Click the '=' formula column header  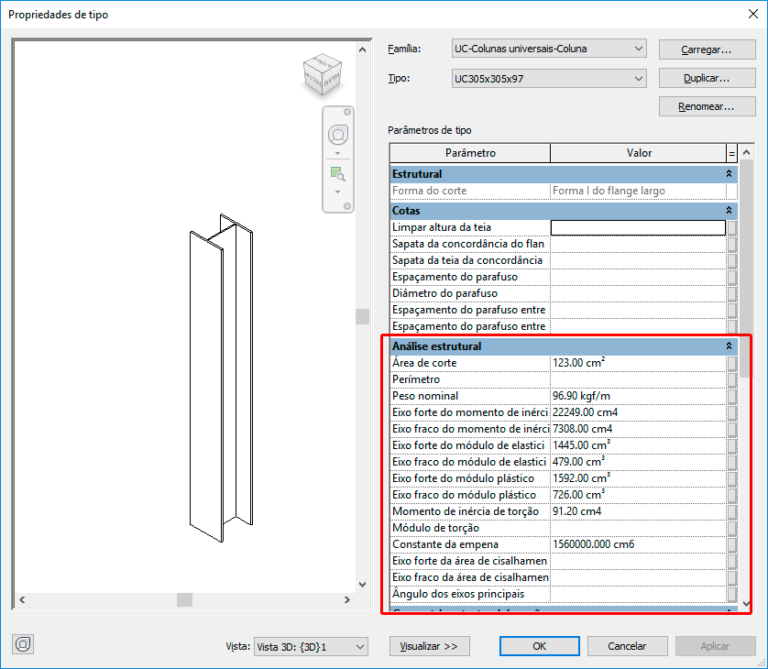coord(732,153)
